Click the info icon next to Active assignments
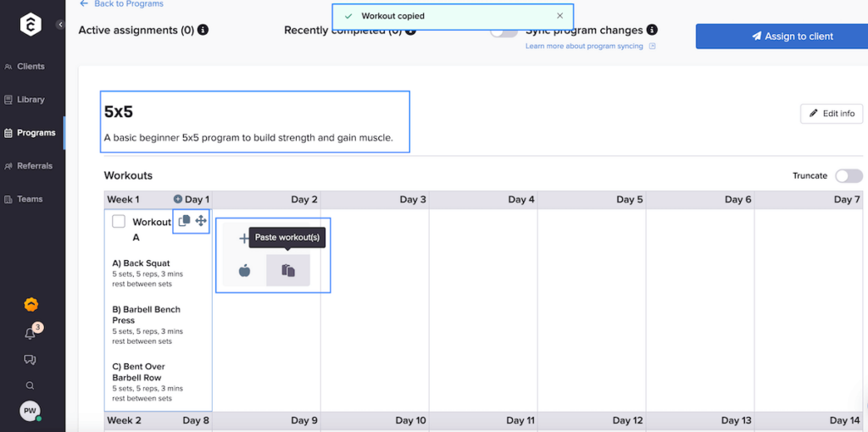The width and height of the screenshot is (868, 432). (x=203, y=30)
